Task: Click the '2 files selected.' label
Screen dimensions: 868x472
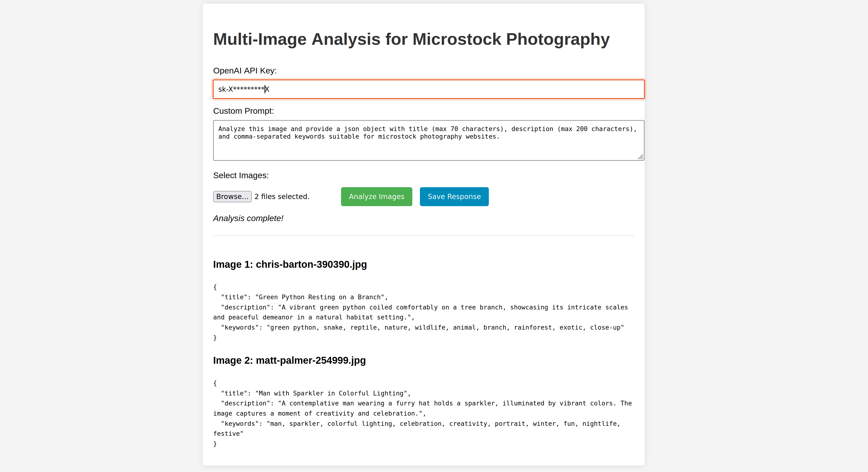Action: point(282,197)
